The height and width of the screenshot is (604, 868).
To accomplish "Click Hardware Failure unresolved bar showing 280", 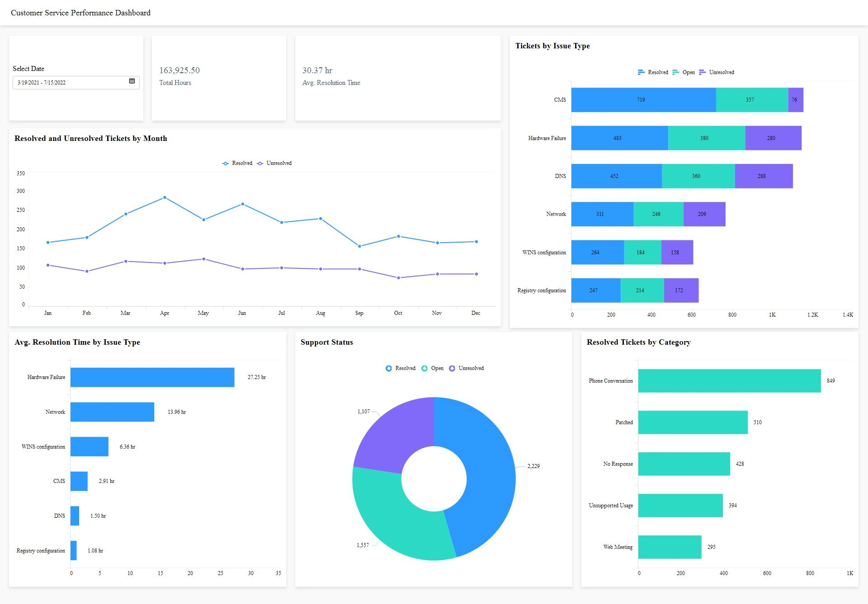I will [773, 138].
